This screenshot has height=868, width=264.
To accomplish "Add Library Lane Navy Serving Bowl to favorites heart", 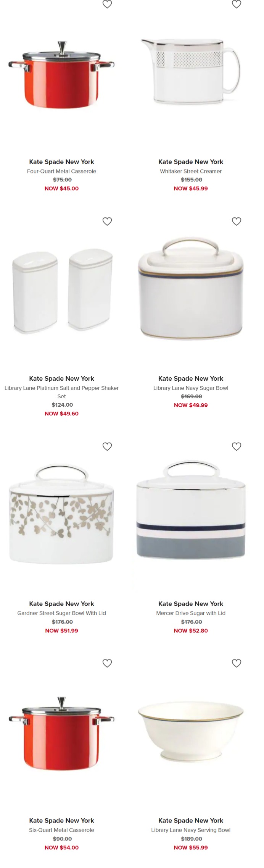I will click(237, 663).
